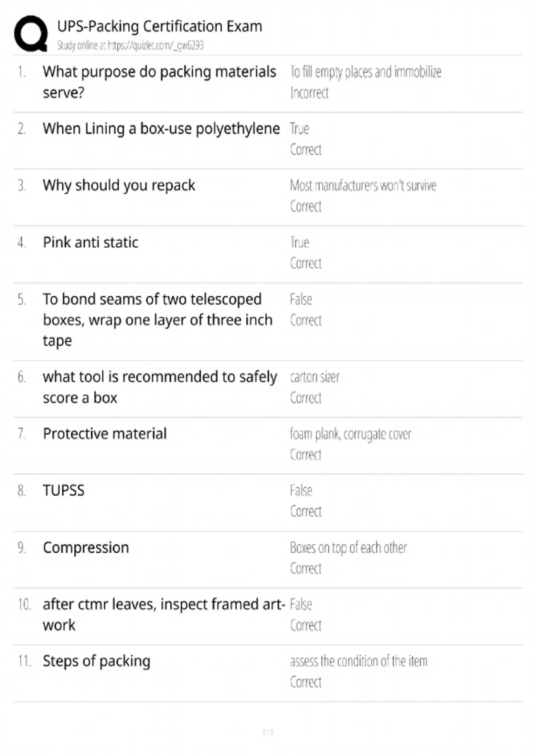
Task: Select the 'TUPSS' term
Action: pyautogui.click(x=63, y=491)
